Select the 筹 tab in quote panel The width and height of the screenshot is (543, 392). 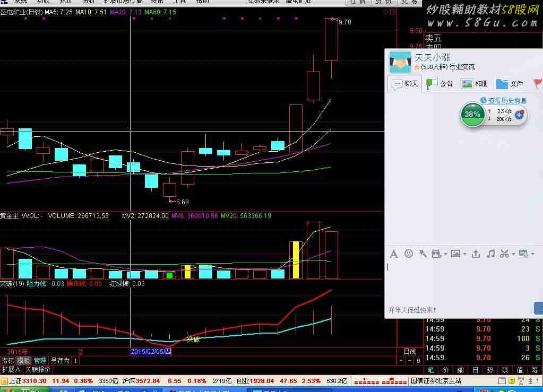(x=535, y=370)
